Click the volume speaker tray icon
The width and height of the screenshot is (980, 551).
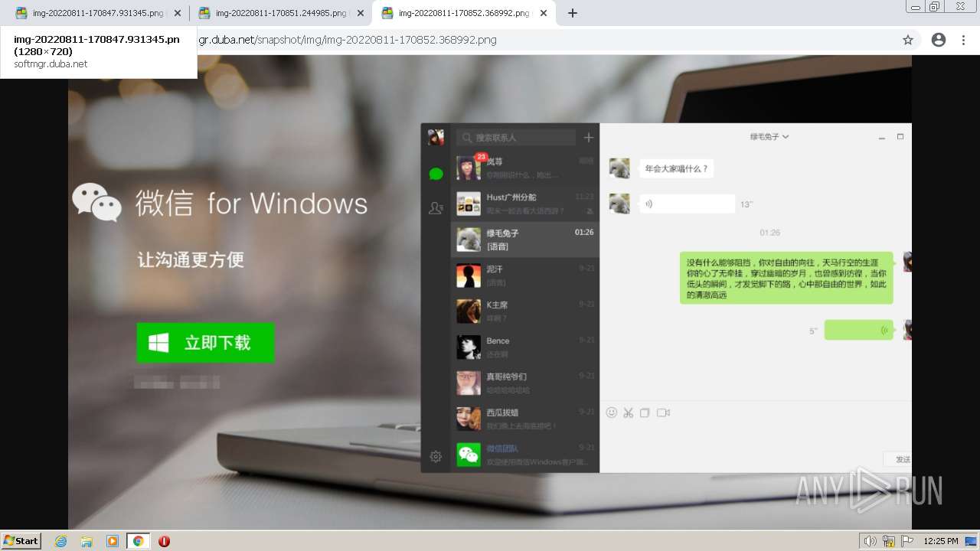point(871,541)
